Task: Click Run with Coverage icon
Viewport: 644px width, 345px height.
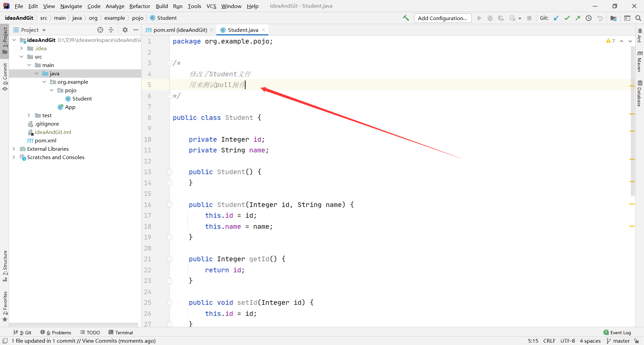Action: (x=501, y=18)
